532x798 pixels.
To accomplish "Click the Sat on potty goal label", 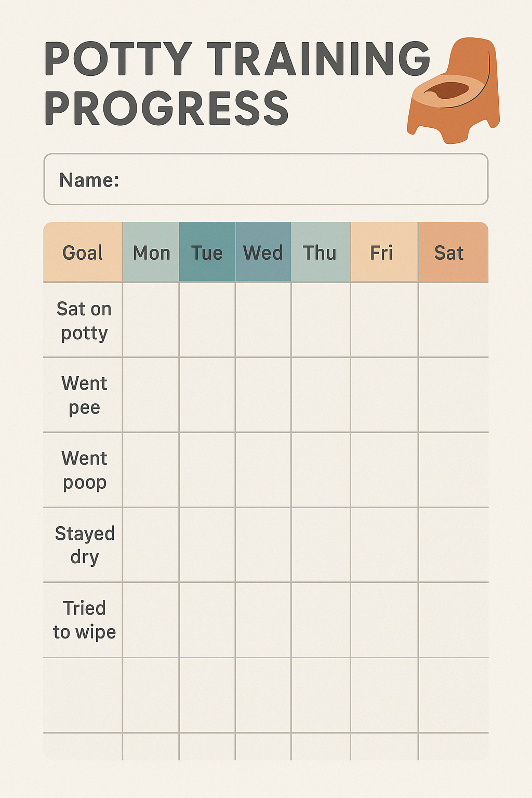I will (84, 321).
